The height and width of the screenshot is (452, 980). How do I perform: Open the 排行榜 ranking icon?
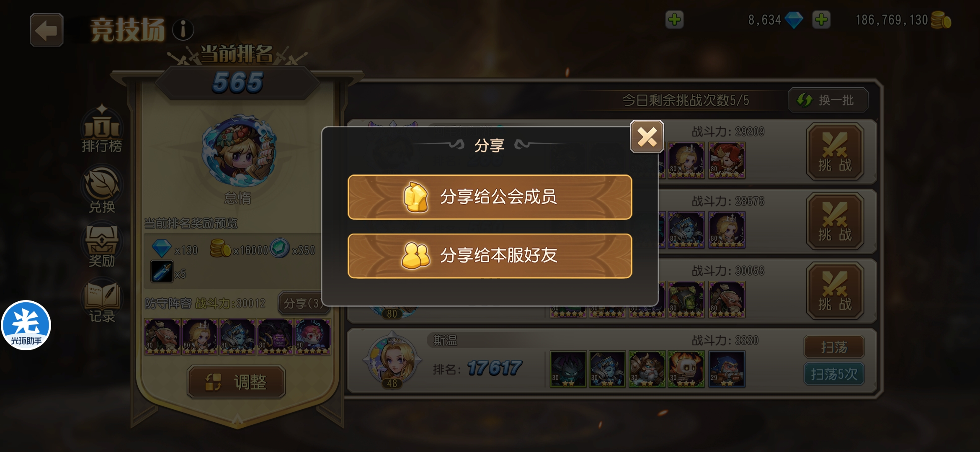click(102, 129)
